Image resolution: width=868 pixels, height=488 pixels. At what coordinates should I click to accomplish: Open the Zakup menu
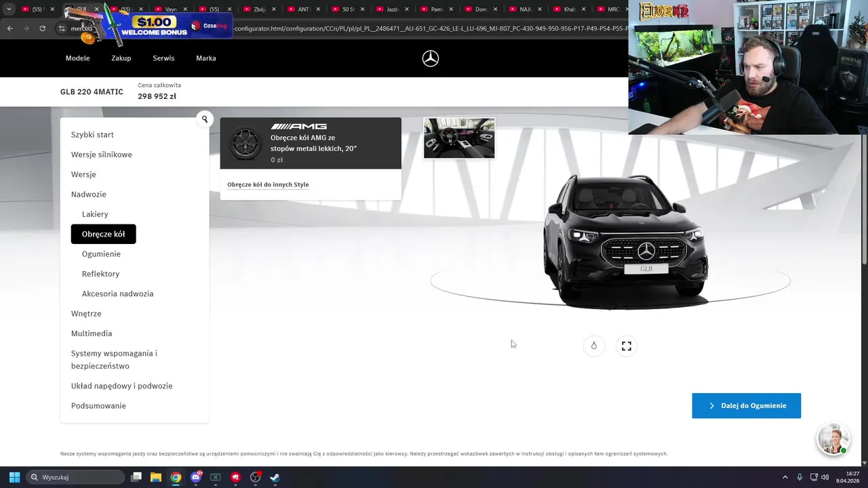[121, 58]
